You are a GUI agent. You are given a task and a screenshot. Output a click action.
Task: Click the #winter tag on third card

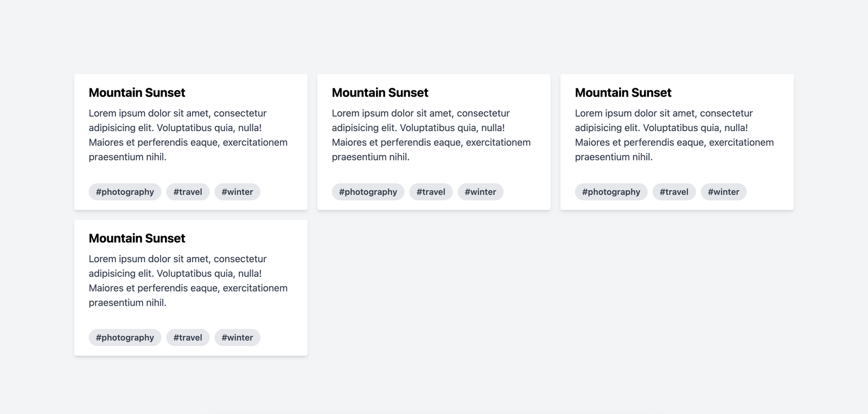pyautogui.click(x=723, y=192)
